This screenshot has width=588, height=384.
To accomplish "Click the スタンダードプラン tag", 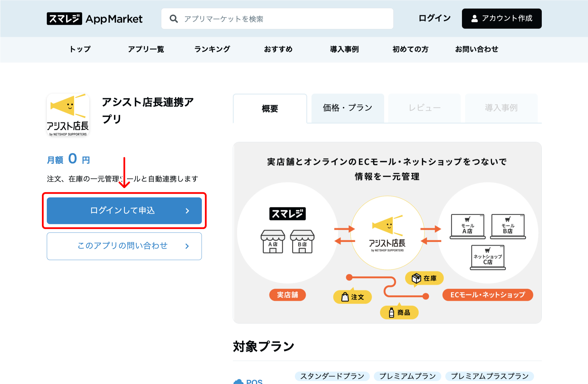I will (x=332, y=376).
